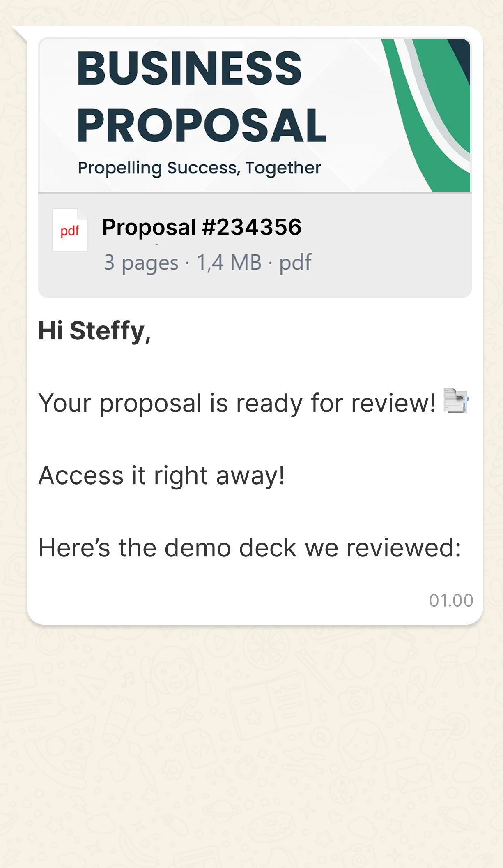Select the "Hi Steffy," greeting text
Screen dimensions: 503x868
(x=94, y=330)
